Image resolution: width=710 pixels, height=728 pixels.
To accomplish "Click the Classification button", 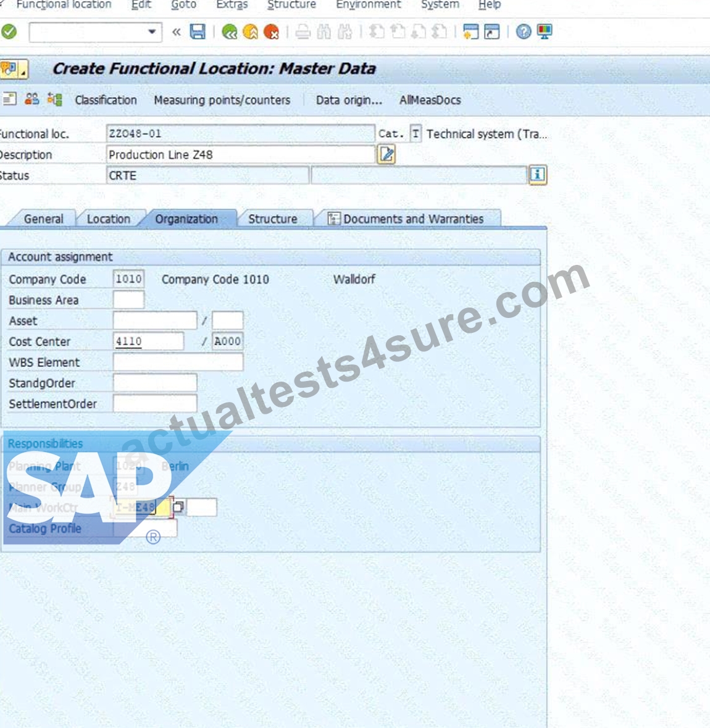I will [x=106, y=100].
